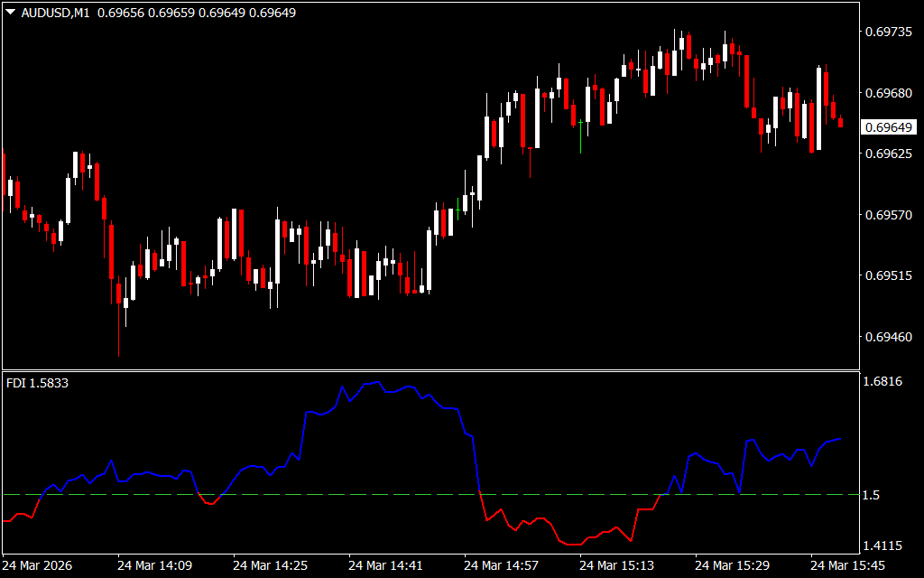924x578 pixels.
Task: Click the 24 Mar 15:45 time label
Action: coord(846,565)
